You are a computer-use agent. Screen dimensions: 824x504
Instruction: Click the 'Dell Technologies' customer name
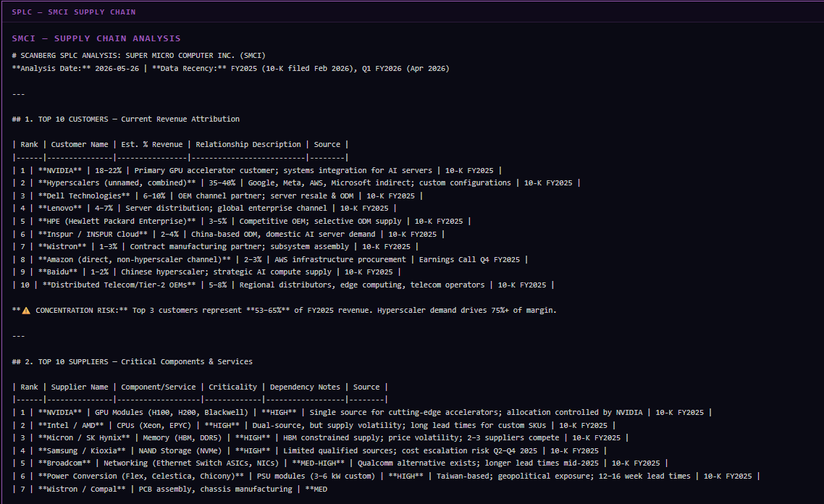84,196
